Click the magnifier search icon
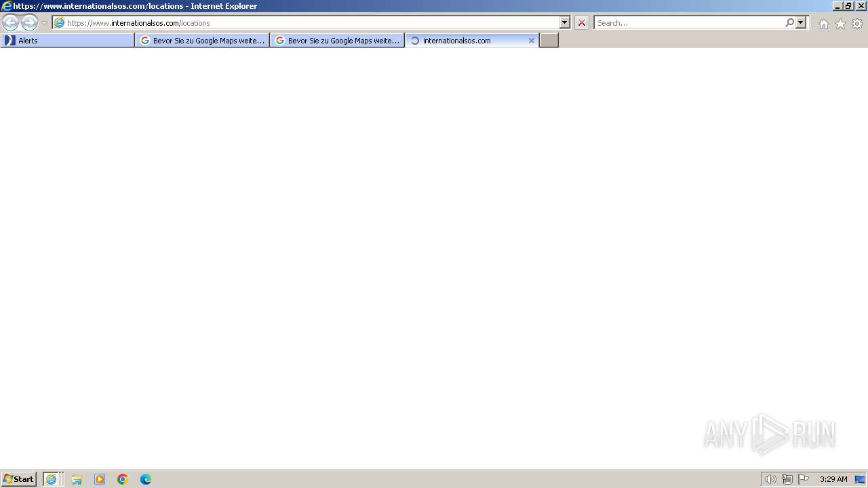 coord(789,22)
